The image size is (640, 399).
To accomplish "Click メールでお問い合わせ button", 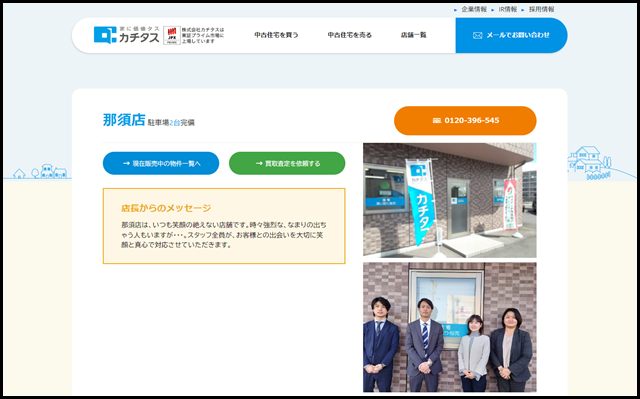I will [511, 35].
